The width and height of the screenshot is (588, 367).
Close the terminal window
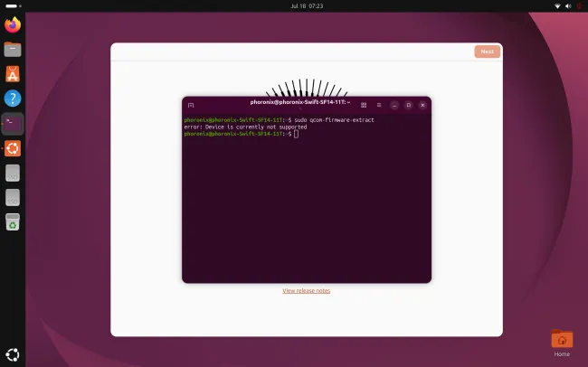(422, 106)
